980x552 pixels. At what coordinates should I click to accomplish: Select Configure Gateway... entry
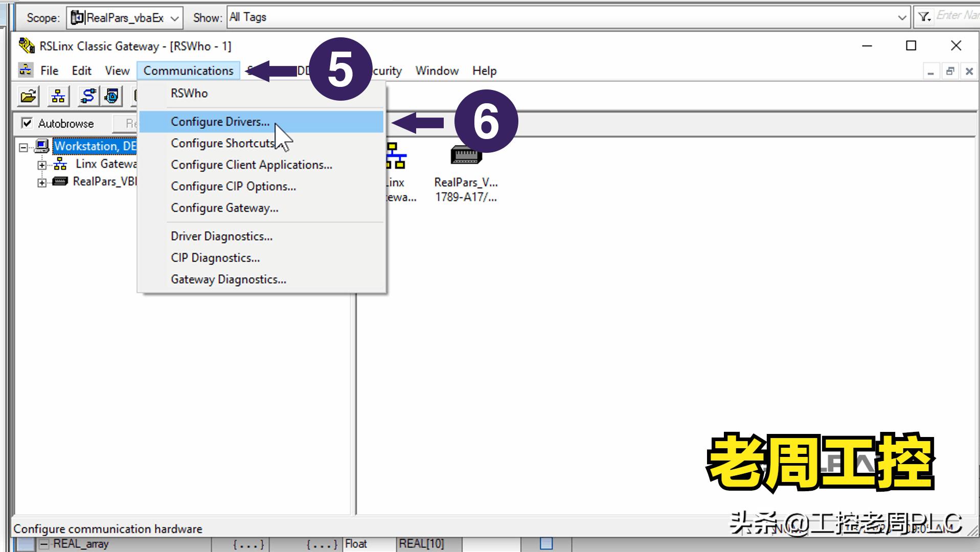click(x=261, y=208)
